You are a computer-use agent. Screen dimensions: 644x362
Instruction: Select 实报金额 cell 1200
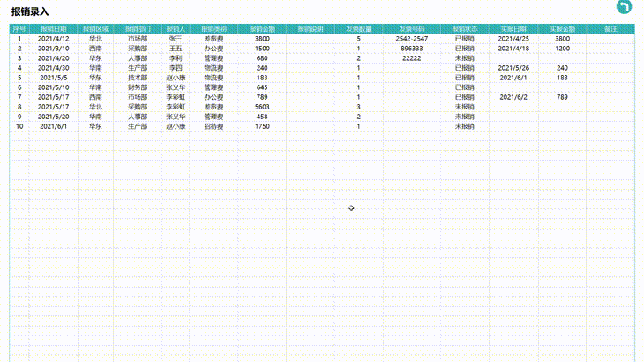pyautogui.click(x=562, y=49)
